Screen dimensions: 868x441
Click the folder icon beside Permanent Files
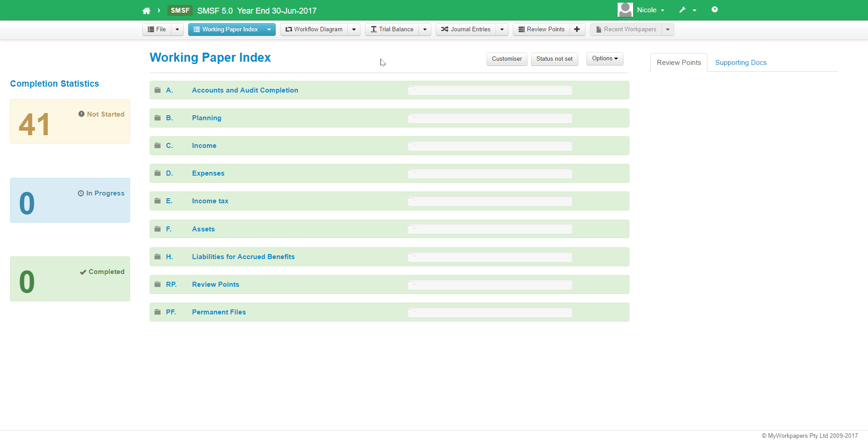157,312
